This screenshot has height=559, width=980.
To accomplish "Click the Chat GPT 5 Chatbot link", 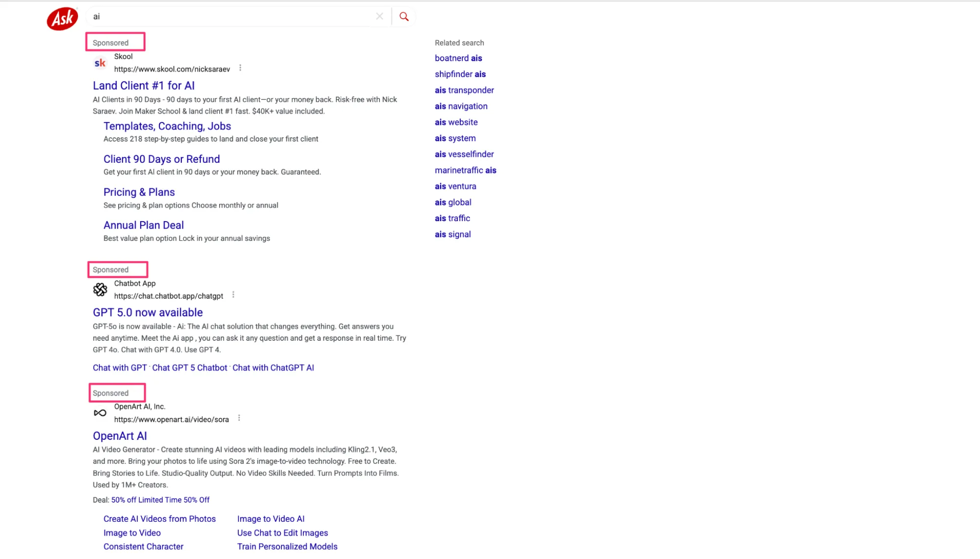I will (190, 368).
